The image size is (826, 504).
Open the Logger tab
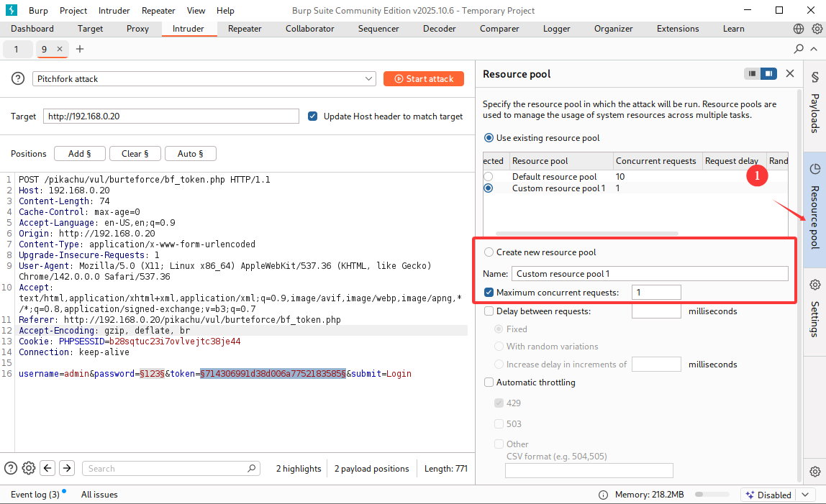tap(556, 29)
